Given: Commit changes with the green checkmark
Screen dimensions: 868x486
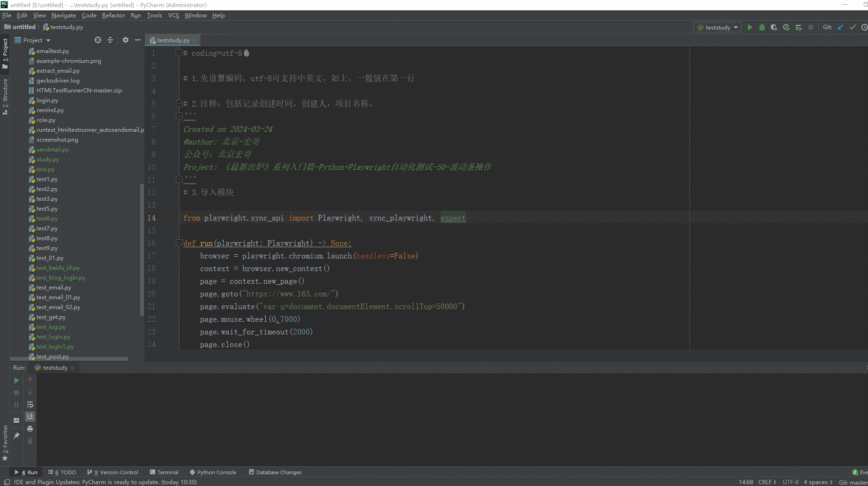Looking at the screenshot, I should (853, 27).
